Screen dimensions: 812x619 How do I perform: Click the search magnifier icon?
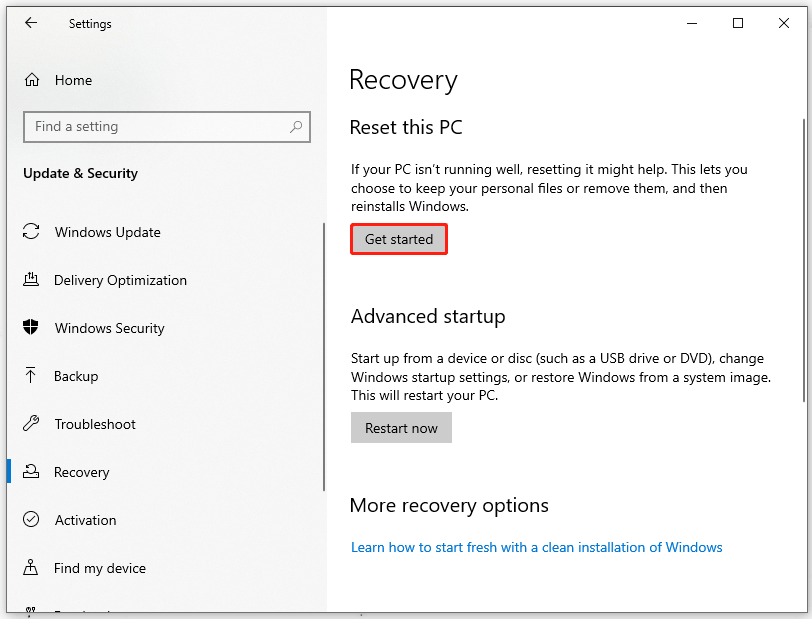pos(296,126)
